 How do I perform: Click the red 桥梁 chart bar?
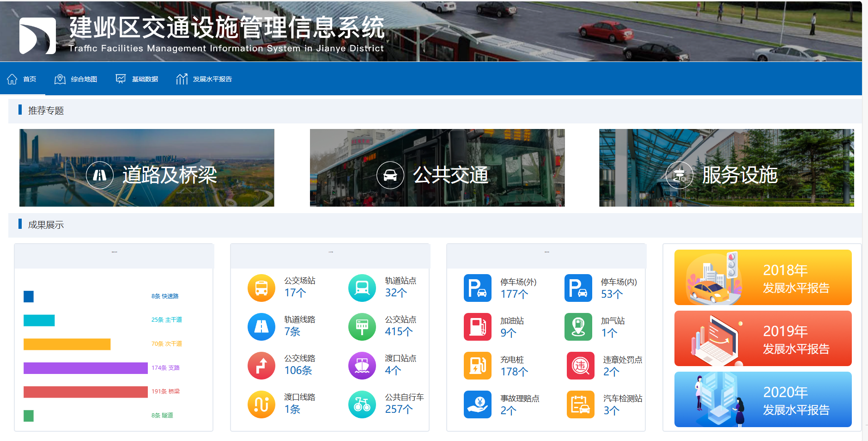pyautogui.click(x=85, y=392)
